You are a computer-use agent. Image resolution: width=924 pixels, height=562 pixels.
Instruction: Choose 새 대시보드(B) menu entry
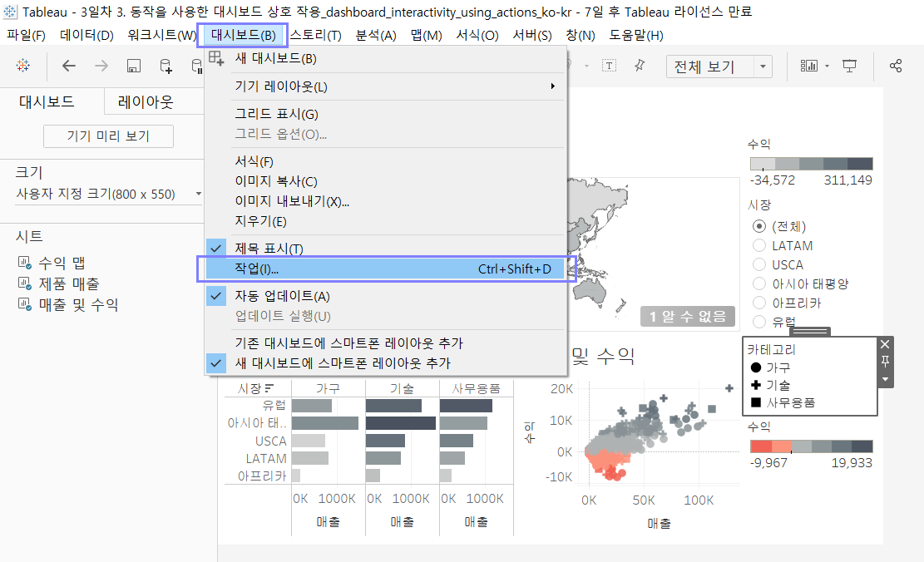(385, 58)
